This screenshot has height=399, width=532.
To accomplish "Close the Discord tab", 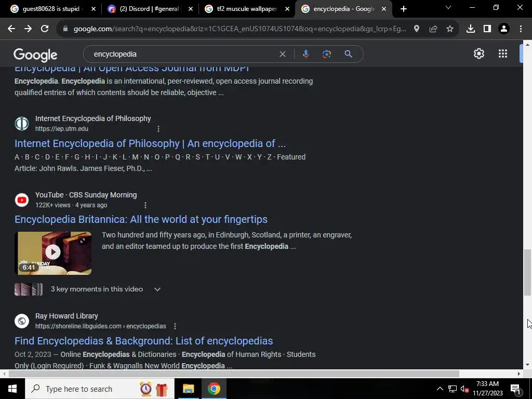I will [x=191, y=9].
